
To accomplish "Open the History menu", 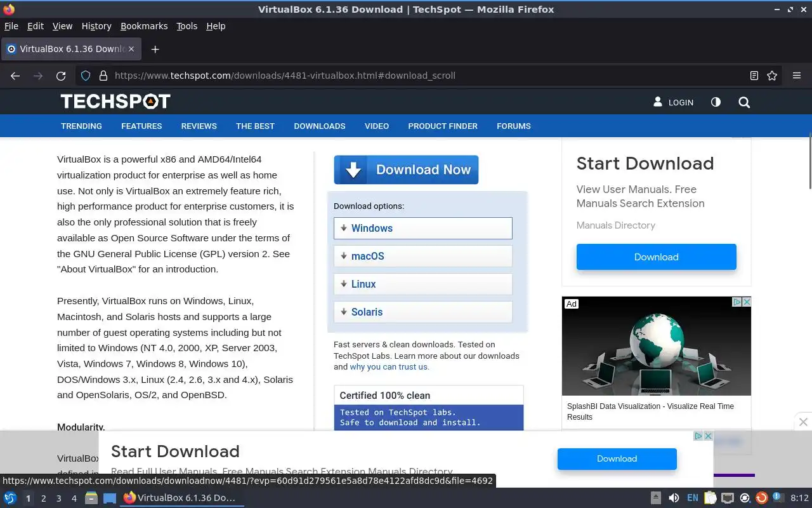I will pyautogui.click(x=96, y=26).
